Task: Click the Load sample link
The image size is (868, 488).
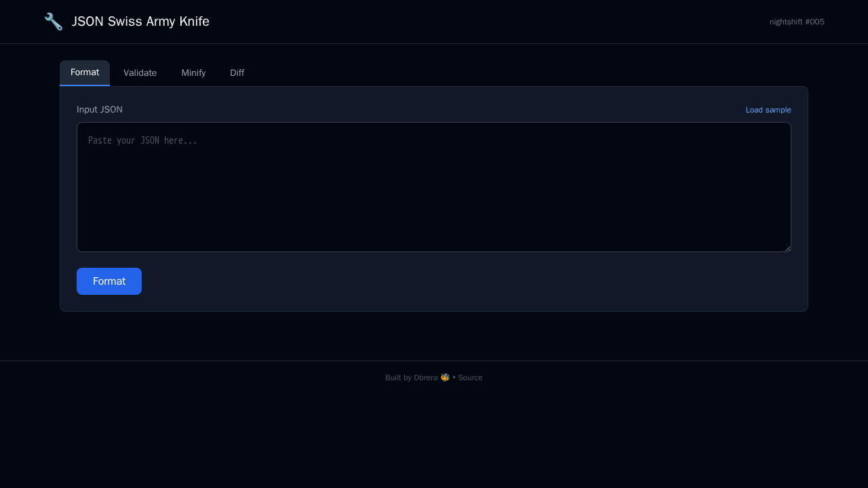Action: coord(768,110)
